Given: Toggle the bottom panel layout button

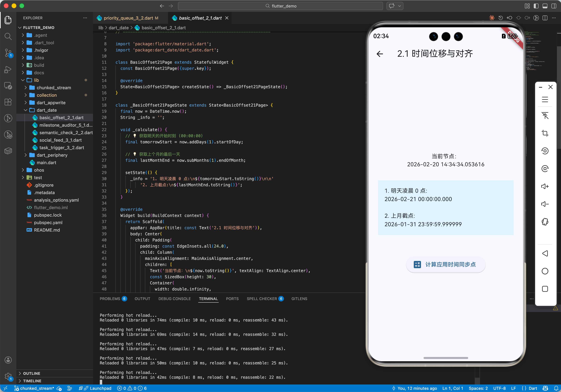Looking at the screenshot, I should click(545, 6).
